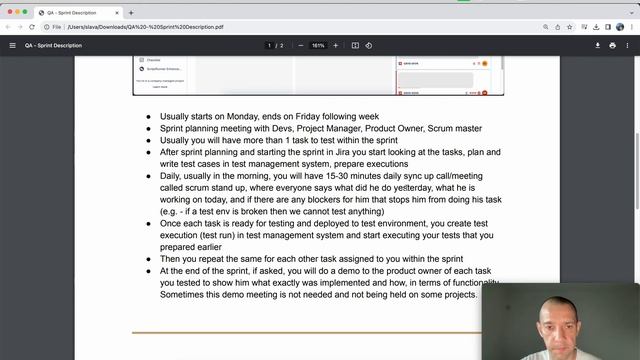Toggle fit to page in PDF toolbar
The image size is (640, 360).
tap(355, 46)
